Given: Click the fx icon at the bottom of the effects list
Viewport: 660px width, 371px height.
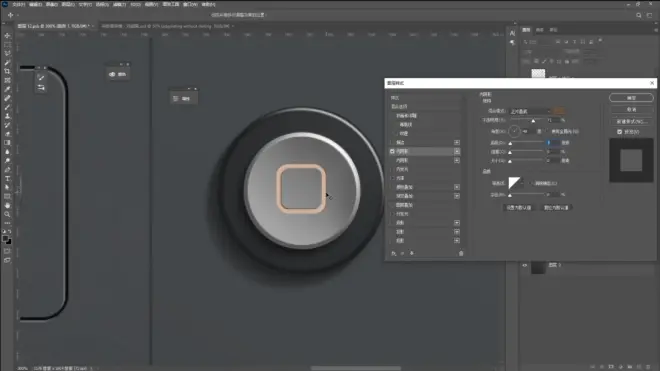Looking at the screenshot, I should [394, 254].
